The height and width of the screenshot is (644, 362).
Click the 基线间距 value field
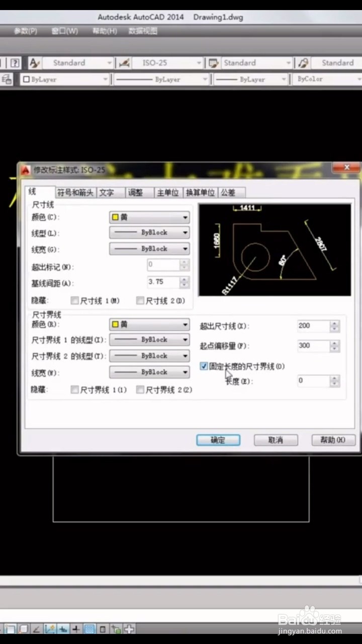click(163, 282)
